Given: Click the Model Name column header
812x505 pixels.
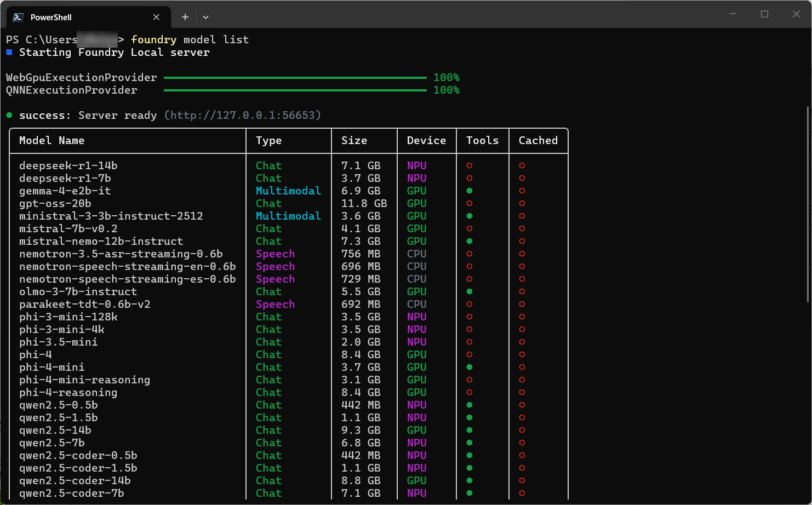Looking at the screenshot, I should click(52, 140).
